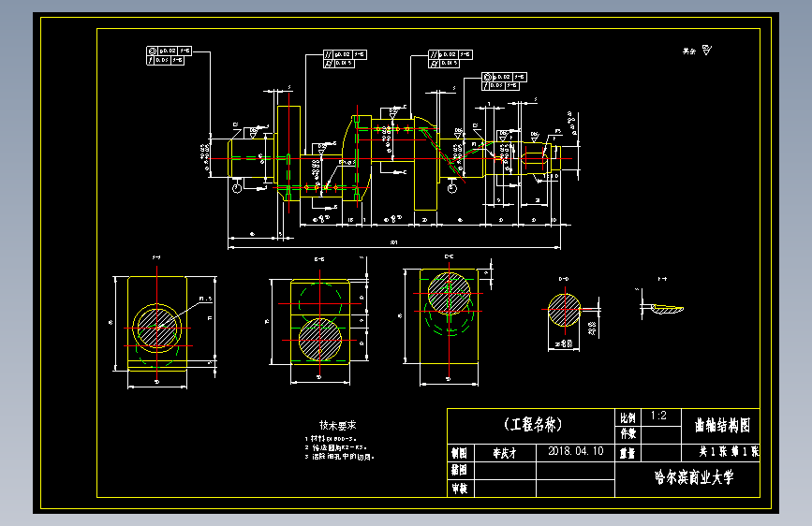Click the 审核 row label
812x526 pixels.
pos(459,489)
